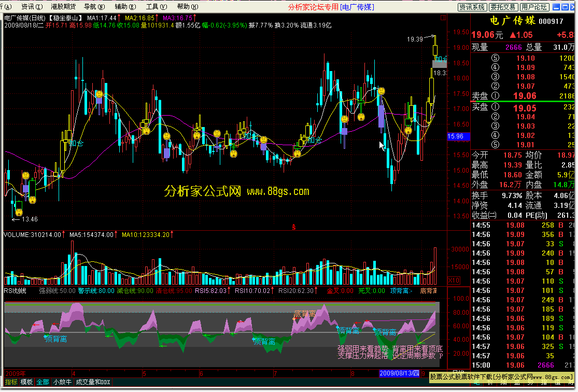Click the 13.46 low price annotation
This screenshot has height=392, width=578.
pyautogui.click(x=29, y=219)
